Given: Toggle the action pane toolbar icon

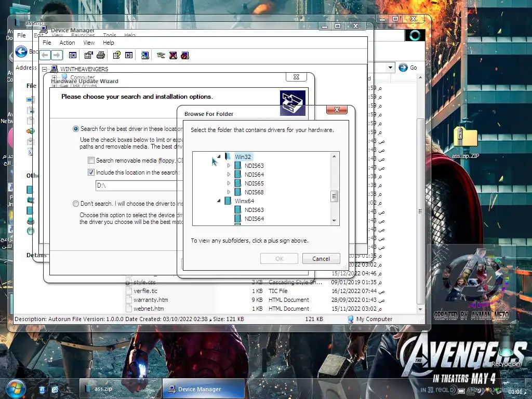Looking at the screenshot, I should point(129,55).
